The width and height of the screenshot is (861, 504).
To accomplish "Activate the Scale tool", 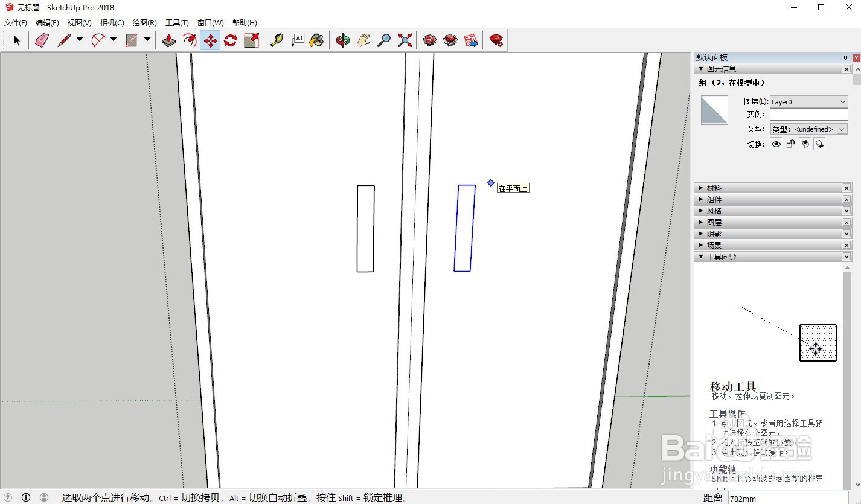I will (x=251, y=40).
